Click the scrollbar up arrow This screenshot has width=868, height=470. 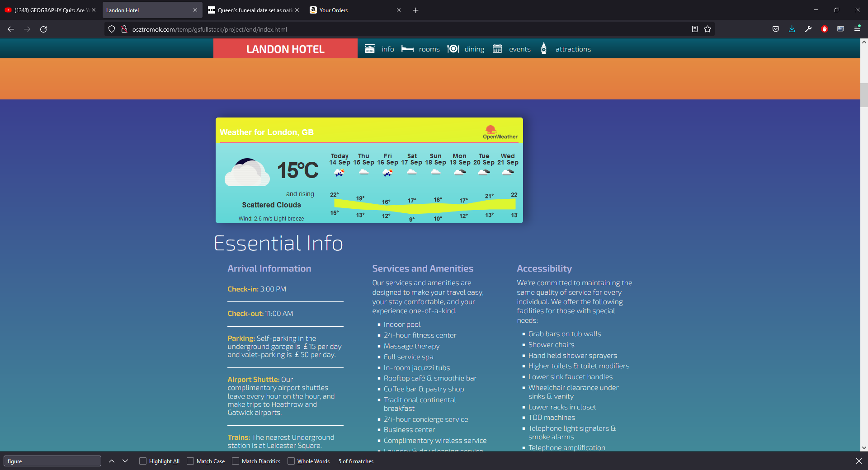tap(864, 42)
